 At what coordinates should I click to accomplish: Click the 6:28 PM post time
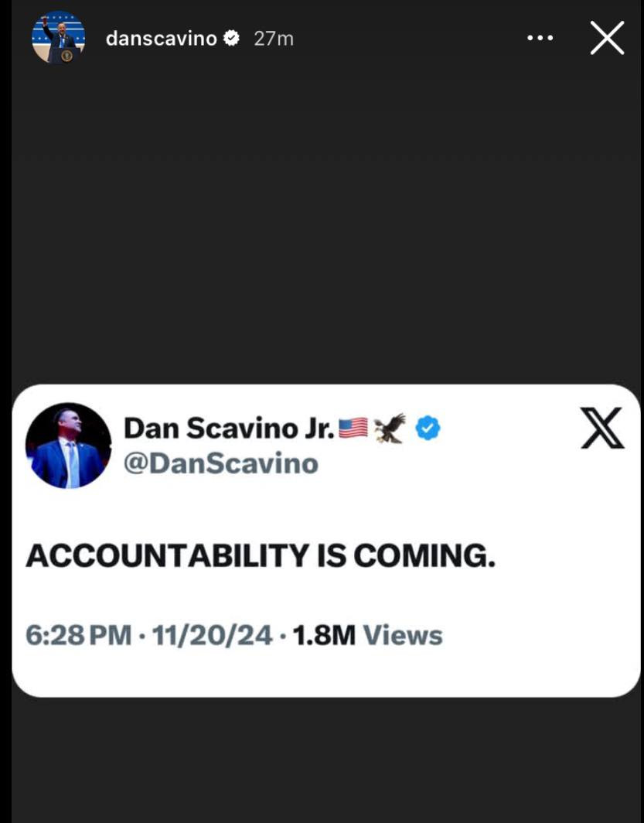point(79,635)
